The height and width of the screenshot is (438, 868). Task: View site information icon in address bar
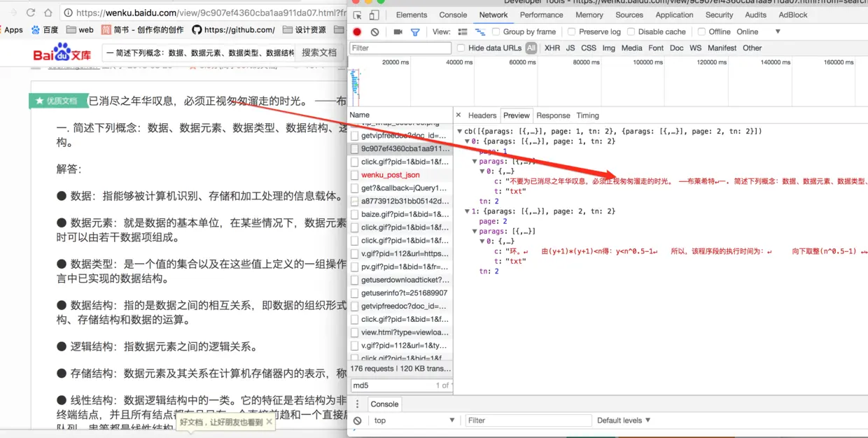click(x=68, y=13)
